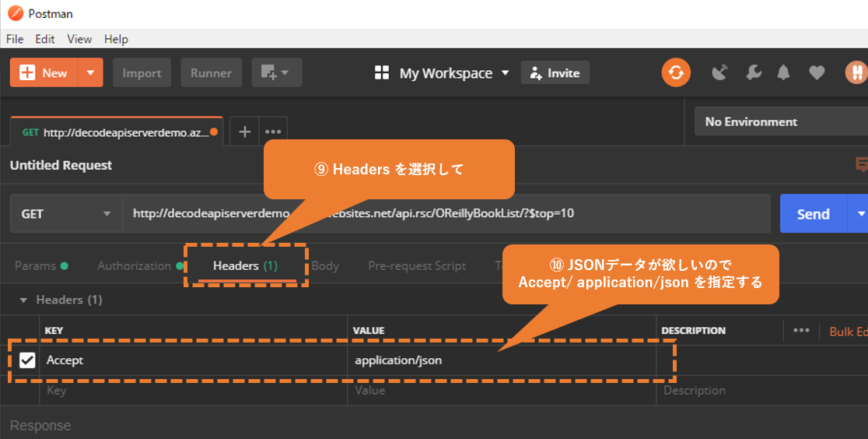Switch to the Body tab
Viewport: 868px width, 439px height.
coord(325,266)
